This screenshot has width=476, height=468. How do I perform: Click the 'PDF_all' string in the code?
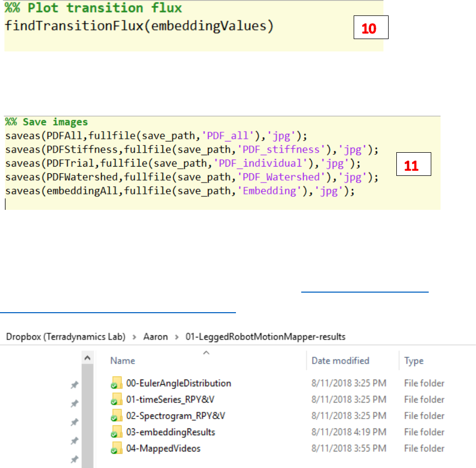(x=228, y=136)
